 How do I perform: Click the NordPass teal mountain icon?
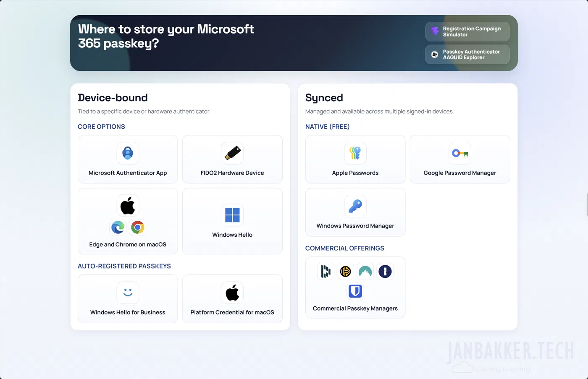pyautogui.click(x=365, y=272)
